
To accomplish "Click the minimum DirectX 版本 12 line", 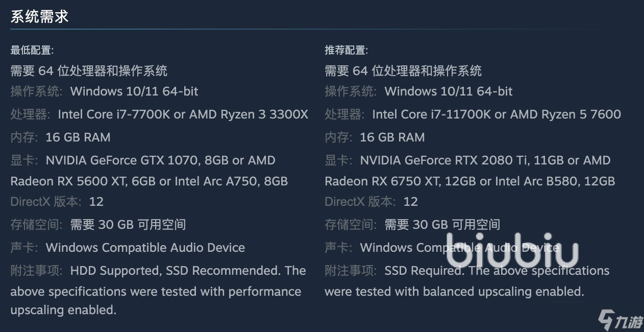I will click(x=57, y=202).
